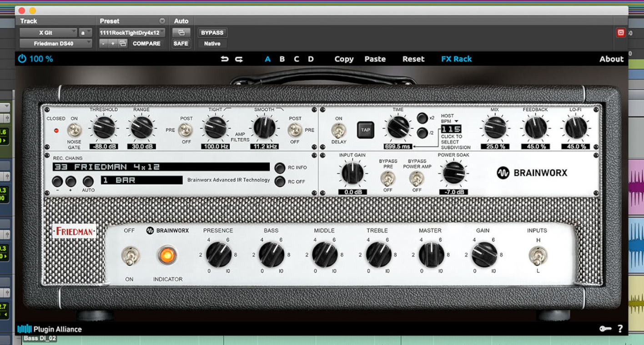Toggle the TIGHT filter PRE/POST switch
Image resolution: width=644 pixels, height=345 pixels.
pos(185,131)
